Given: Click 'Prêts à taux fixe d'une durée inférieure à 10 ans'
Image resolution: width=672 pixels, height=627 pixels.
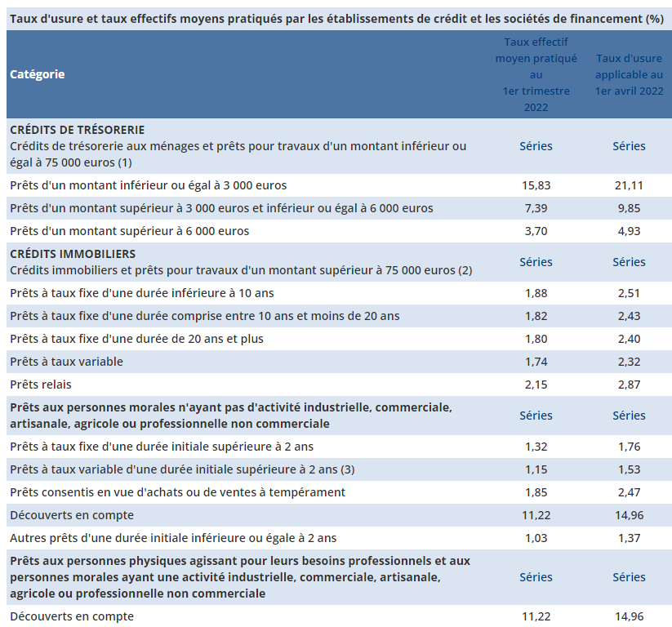Looking at the screenshot, I should click(142, 293).
